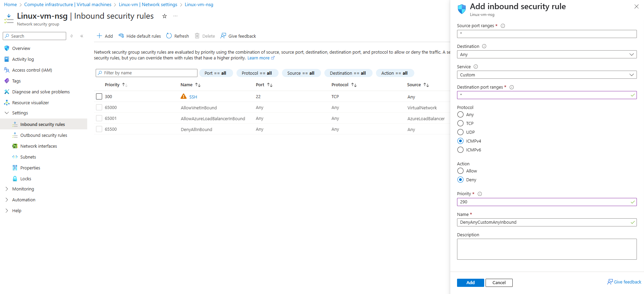Close the Add inbound security rule panel
644x294 pixels.
coord(637,6)
